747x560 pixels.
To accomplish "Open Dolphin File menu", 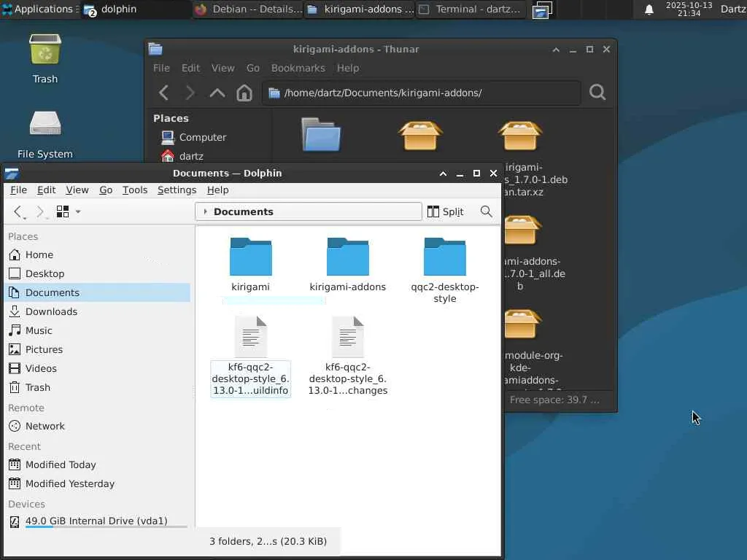I will [18, 190].
